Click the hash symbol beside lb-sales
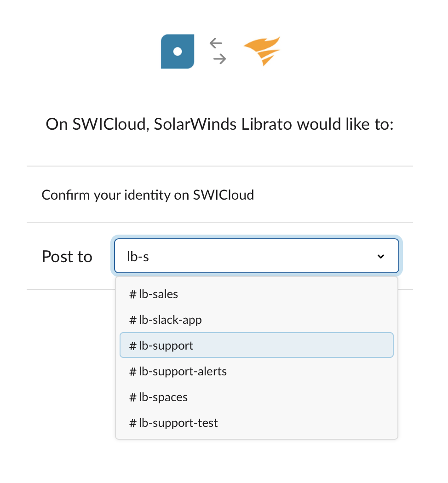Viewport: 448px width, 483px height. pyautogui.click(x=132, y=294)
